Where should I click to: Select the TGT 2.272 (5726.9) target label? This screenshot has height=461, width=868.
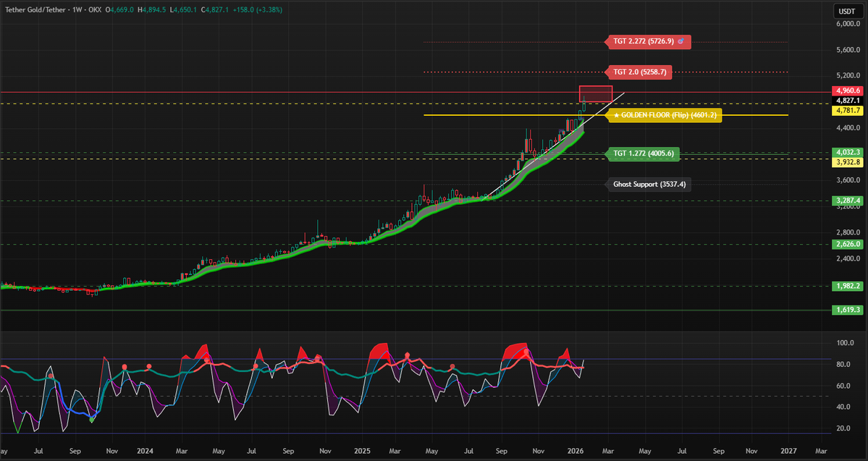click(x=649, y=41)
